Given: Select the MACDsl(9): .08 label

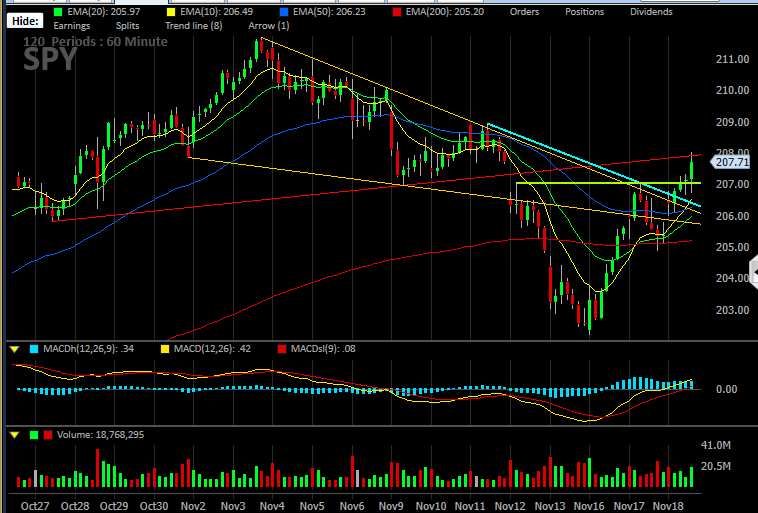Looking at the screenshot, I should (x=323, y=349).
